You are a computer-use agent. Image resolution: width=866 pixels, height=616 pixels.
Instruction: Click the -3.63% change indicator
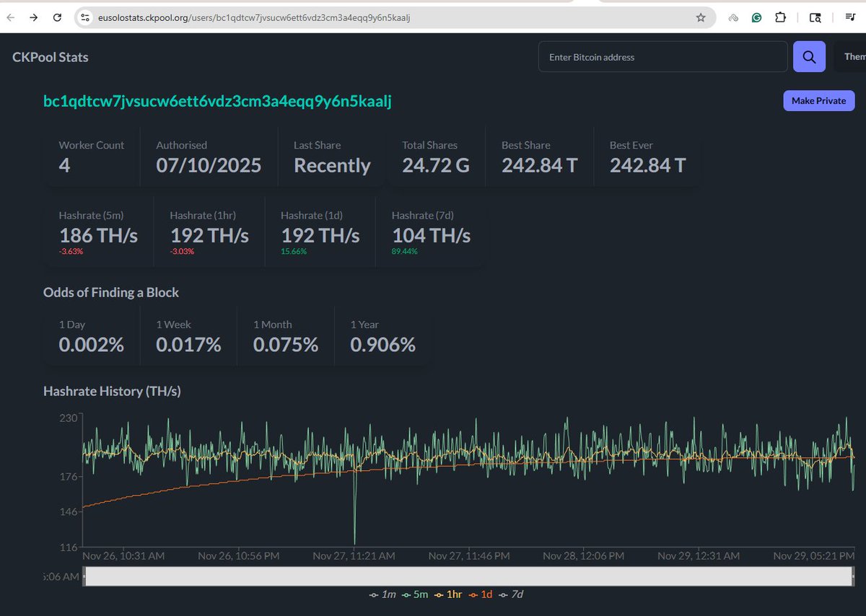pos(71,252)
